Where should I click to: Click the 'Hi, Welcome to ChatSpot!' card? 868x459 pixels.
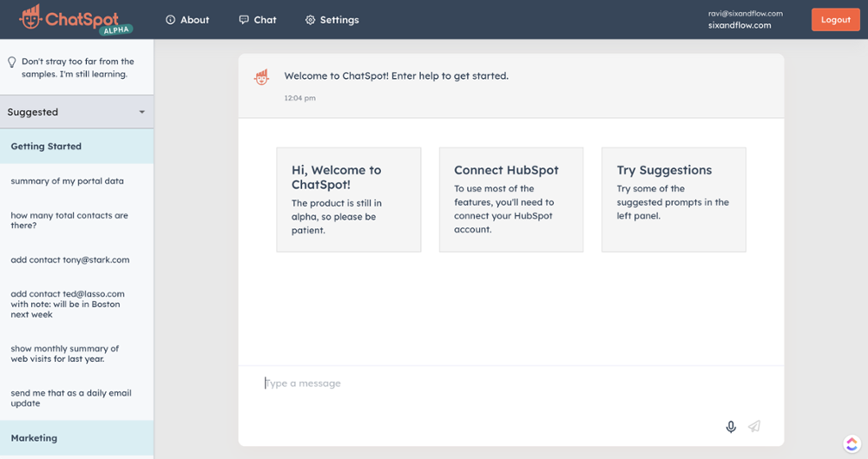349,200
